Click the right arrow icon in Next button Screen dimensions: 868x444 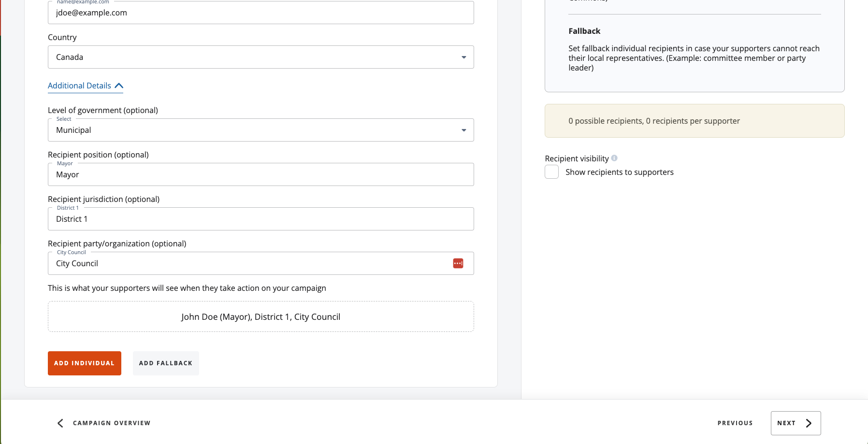click(809, 423)
